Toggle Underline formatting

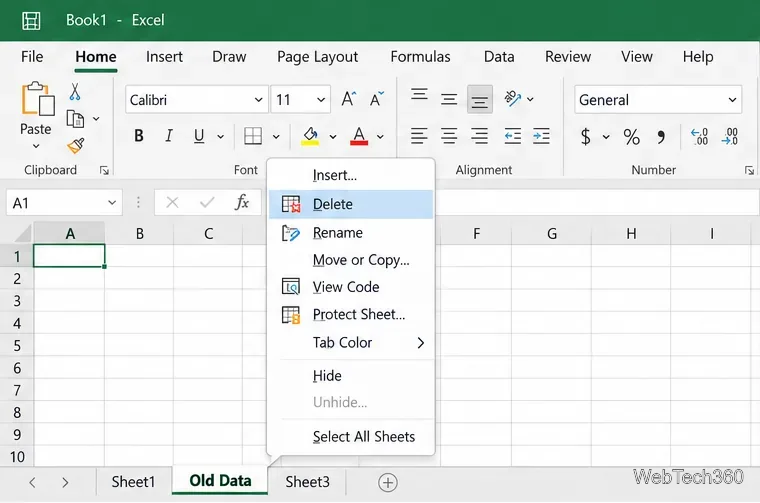pos(199,136)
